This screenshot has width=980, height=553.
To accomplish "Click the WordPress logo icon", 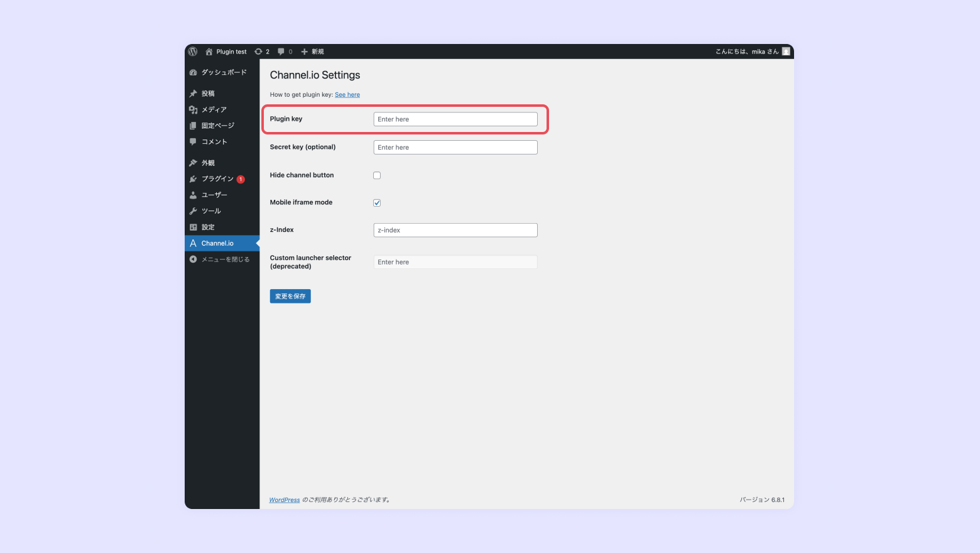I will [x=193, y=52].
